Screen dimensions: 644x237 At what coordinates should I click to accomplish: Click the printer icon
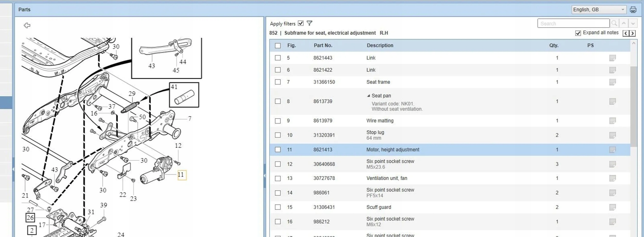click(x=633, y=10)
